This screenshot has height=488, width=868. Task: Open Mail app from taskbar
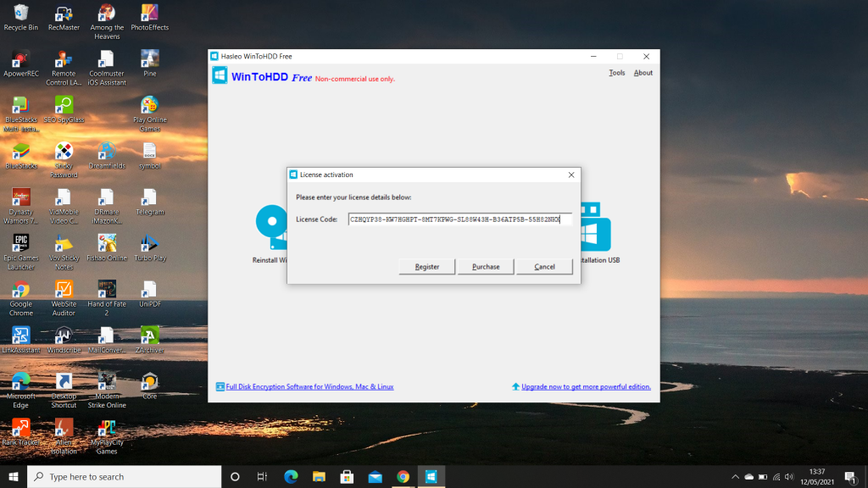375,476
